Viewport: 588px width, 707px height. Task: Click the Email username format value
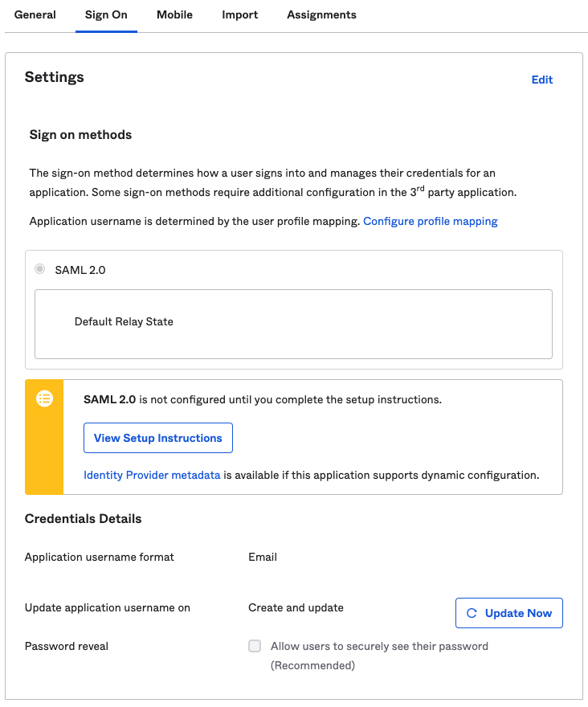263,557
